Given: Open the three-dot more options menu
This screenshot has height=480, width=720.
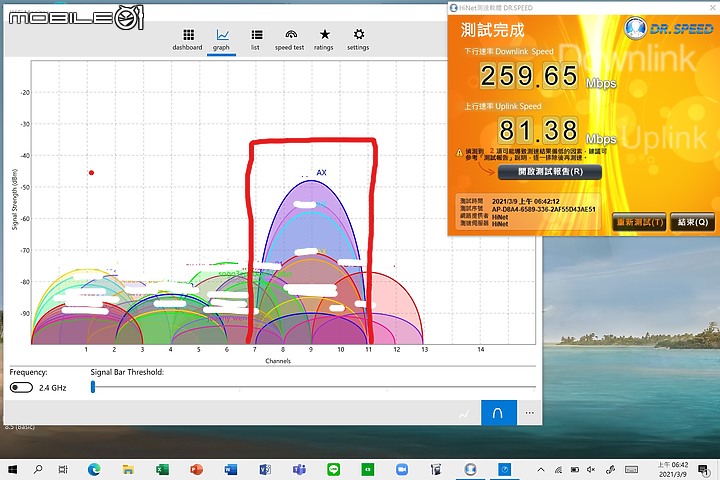Looking at the screenshot, I should [529, 413].
